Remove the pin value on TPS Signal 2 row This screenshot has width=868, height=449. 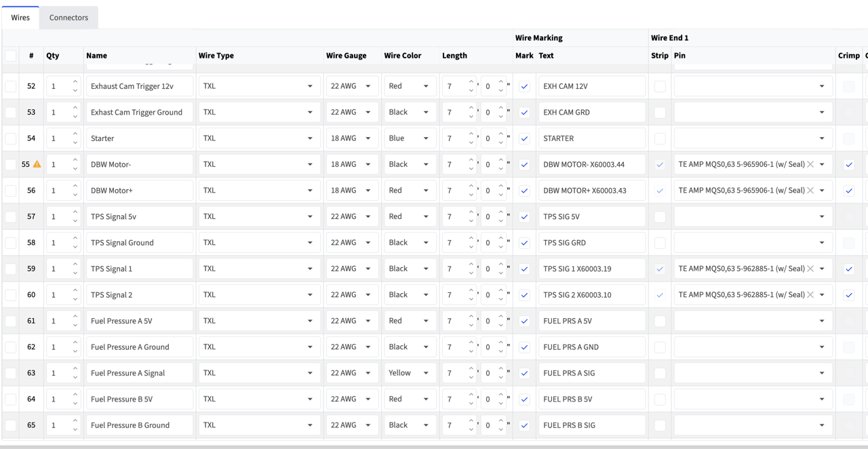pos(810,295)
